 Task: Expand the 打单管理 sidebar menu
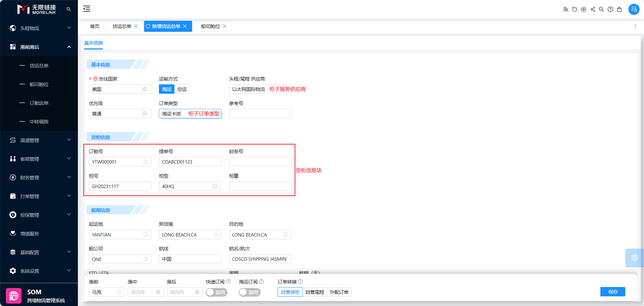click(x=39, y=196)
